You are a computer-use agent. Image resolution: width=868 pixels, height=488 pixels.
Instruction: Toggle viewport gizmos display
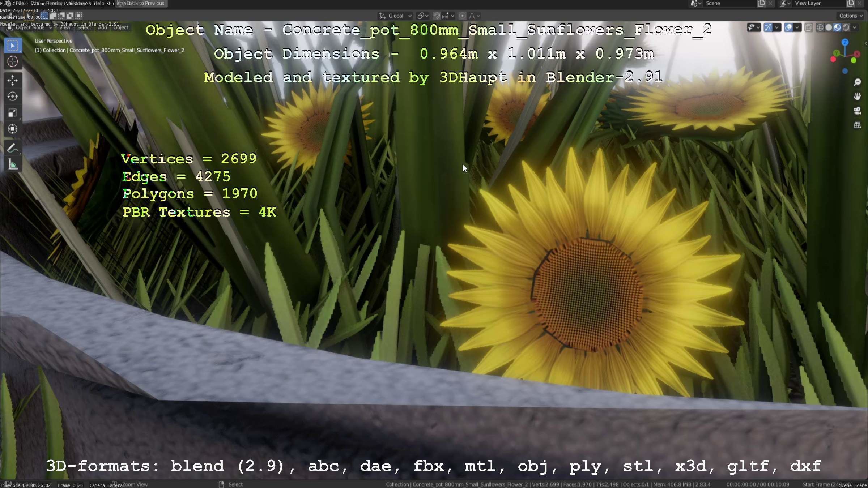click(x=768, y=27)
